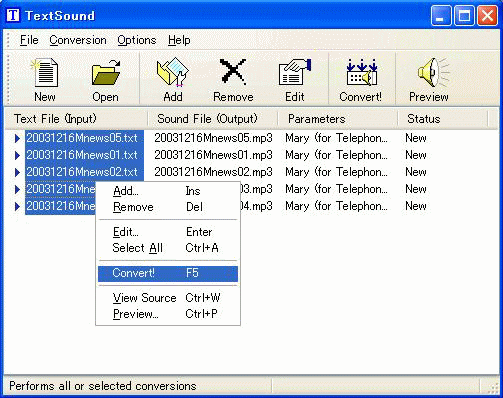The image size is (503, 398).
Task: Choose Add... in the context menu
Action: pyautogui.click(x=168, y=191)
